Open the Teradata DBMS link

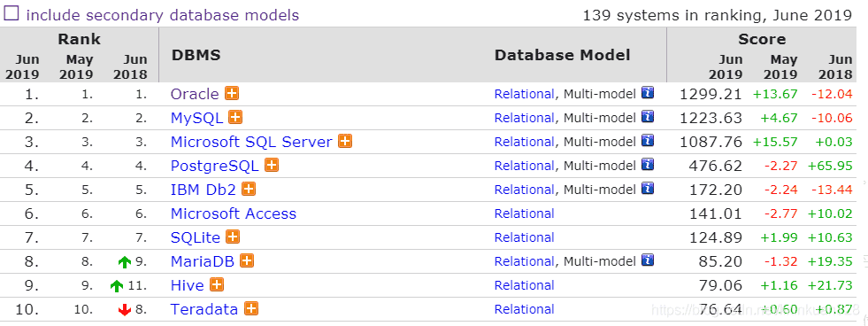(204, 309)
